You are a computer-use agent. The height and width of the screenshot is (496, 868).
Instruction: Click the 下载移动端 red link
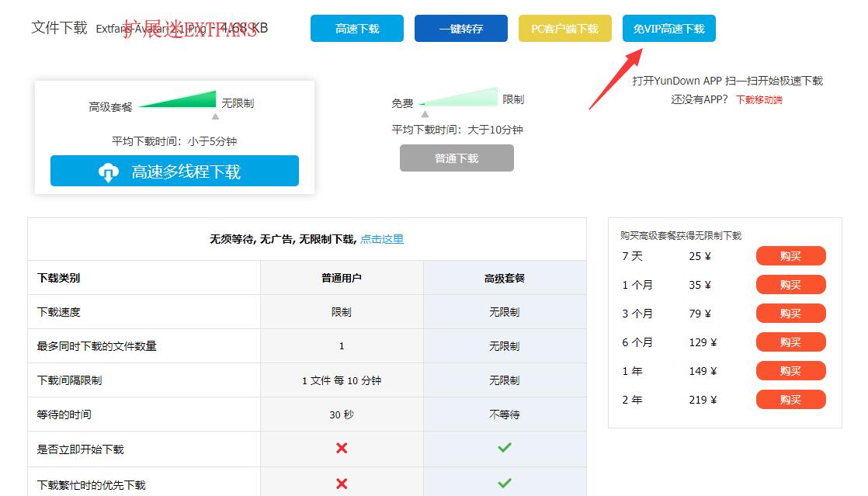coord(759,99)
